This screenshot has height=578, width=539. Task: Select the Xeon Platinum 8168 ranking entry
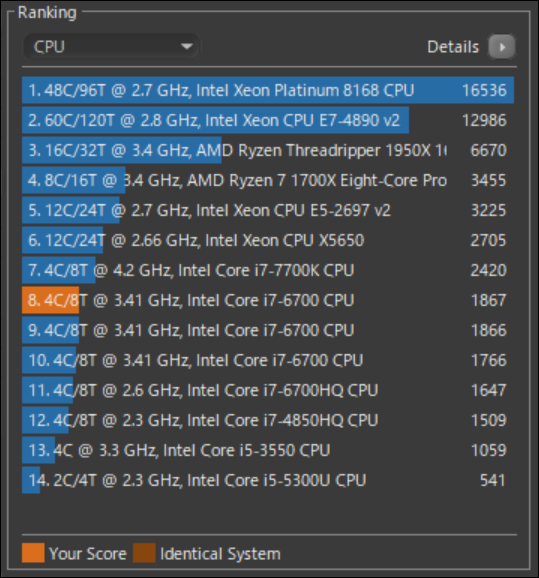coord(268,90)
